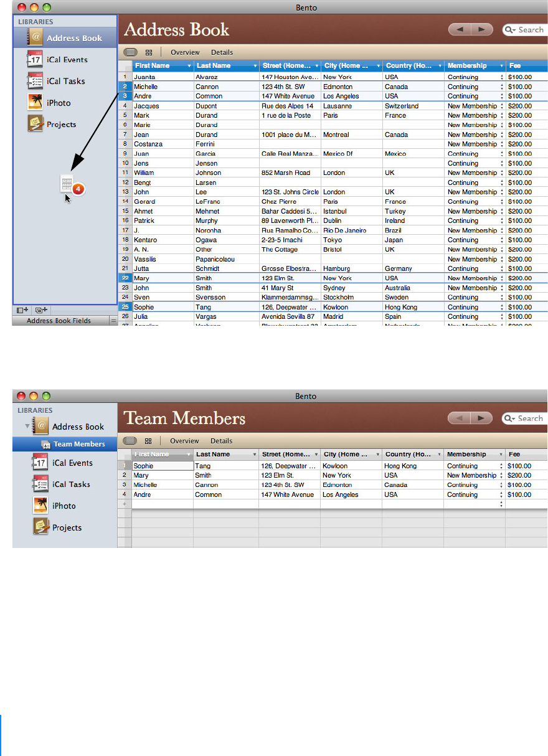The image size is (548, 756).
Task: Click '$200.00' fee cell in Team Members window
Action: [x=527, y=475]
